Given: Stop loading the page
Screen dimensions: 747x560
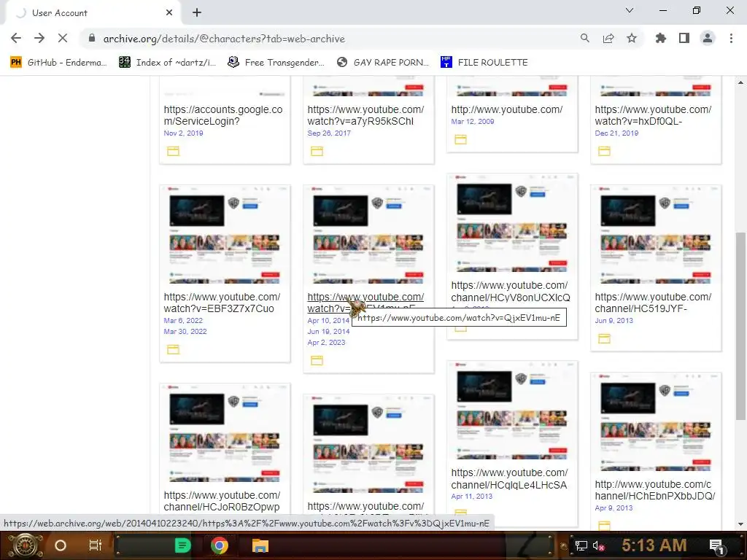Looking at the screenshot, I should (x=63, y=38).
